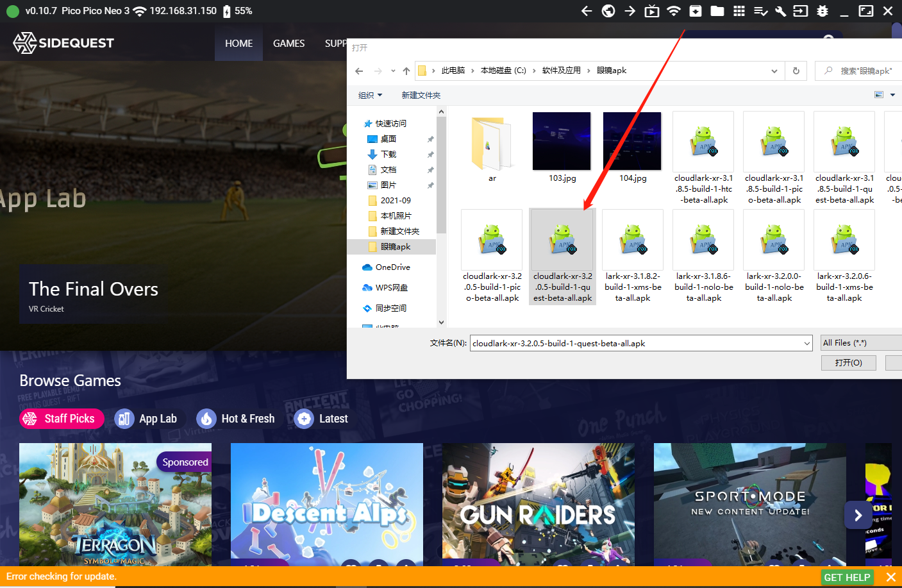Open the HOME tab in SideQuest

(238, 44)
